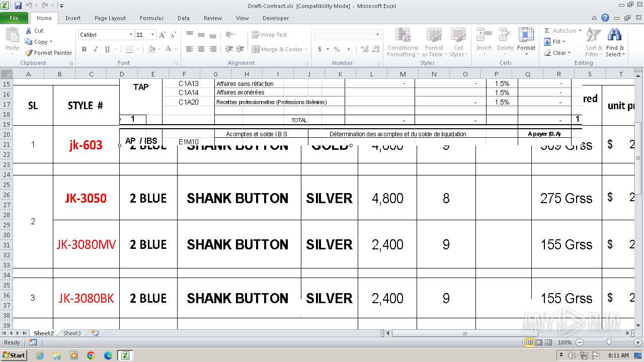
Task: Activate the Format Painter brush
Action: (48, 53)
